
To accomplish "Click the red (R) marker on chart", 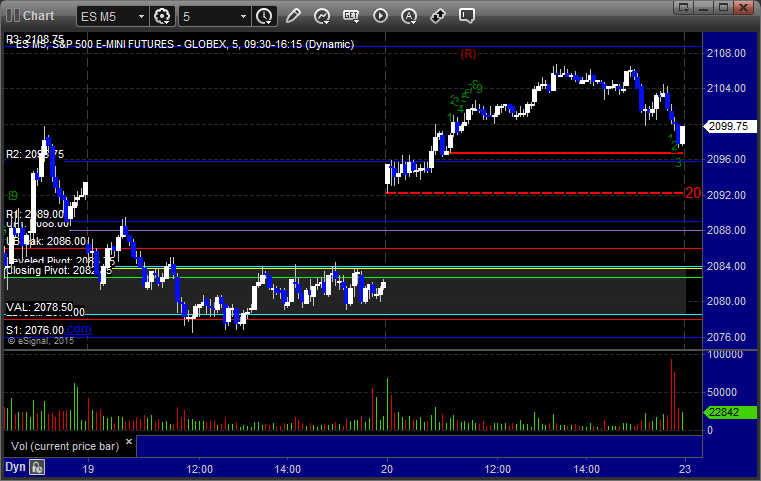I will click(468, 54).
